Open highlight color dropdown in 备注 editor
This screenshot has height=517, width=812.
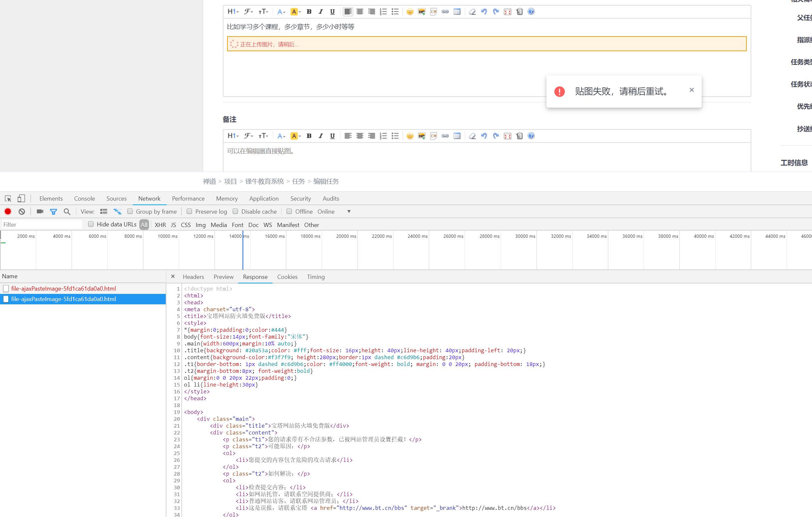click(x=296, y=136)
